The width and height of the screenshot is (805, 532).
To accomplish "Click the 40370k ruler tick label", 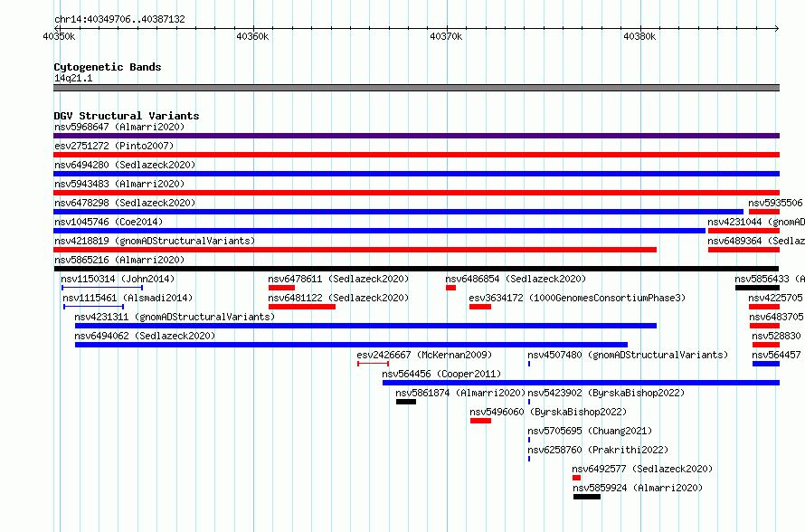I will 446,36.
